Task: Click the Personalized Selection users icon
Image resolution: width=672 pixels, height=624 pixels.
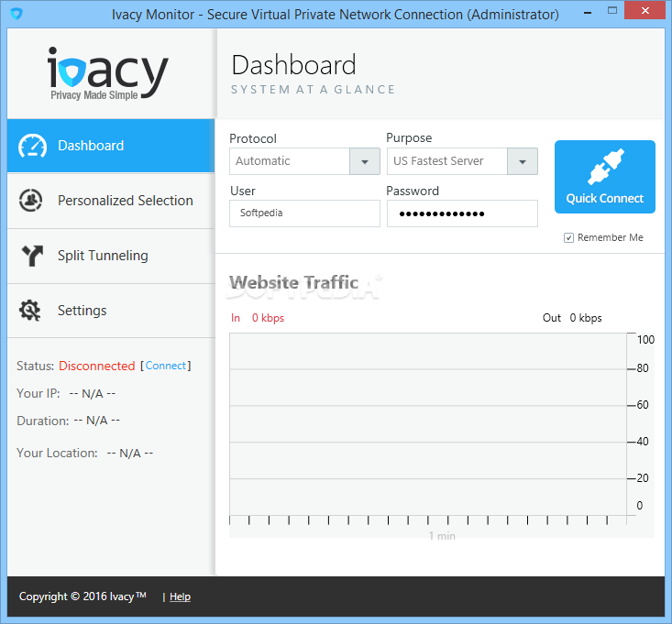Action: [30, 200]
